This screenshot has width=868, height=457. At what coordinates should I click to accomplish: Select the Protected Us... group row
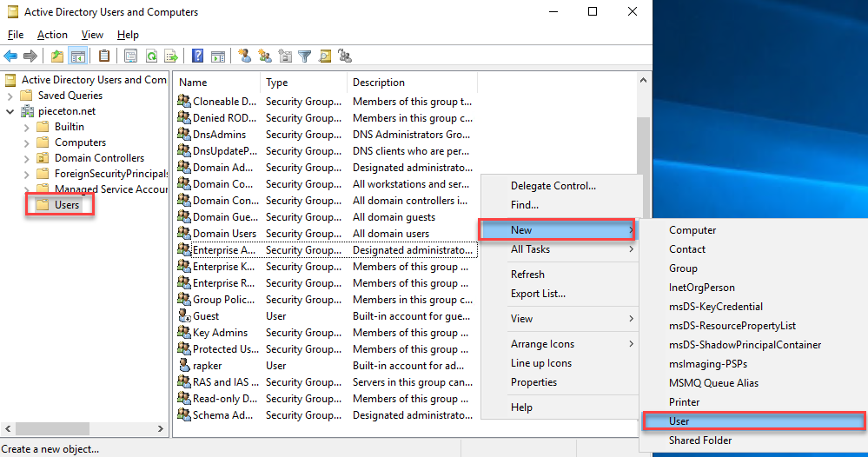point(327,349)
